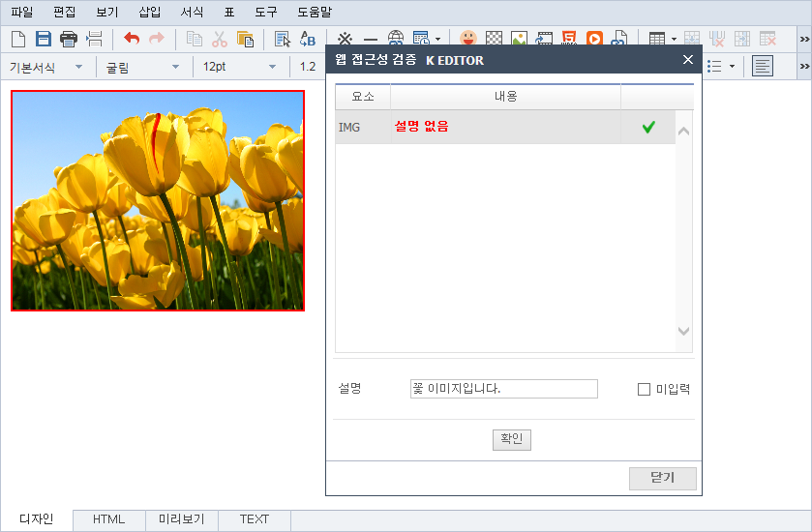Viewport: 812px width, 532px height.
Task: Select the yellow tulips image
Action: pos(158,201)
